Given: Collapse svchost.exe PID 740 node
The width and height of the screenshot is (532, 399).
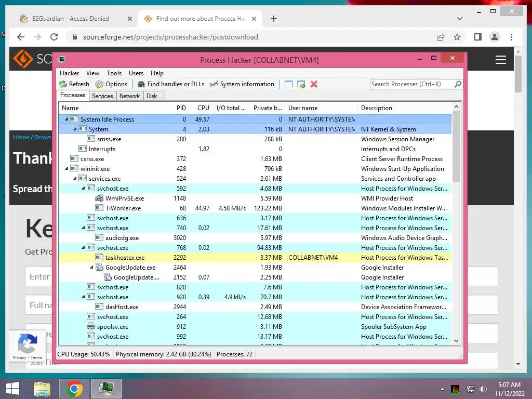Looking at the screenshot, I should click(x=84, y=228).
